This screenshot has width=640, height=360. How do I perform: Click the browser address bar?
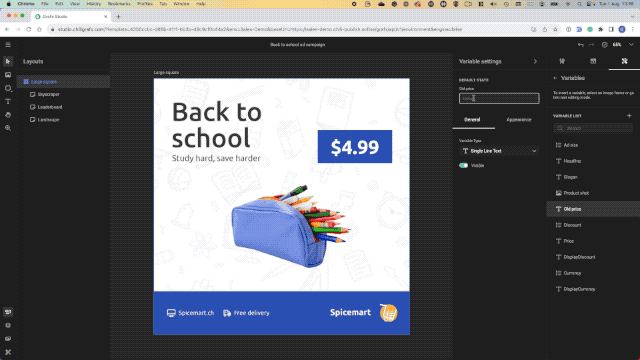286,29
